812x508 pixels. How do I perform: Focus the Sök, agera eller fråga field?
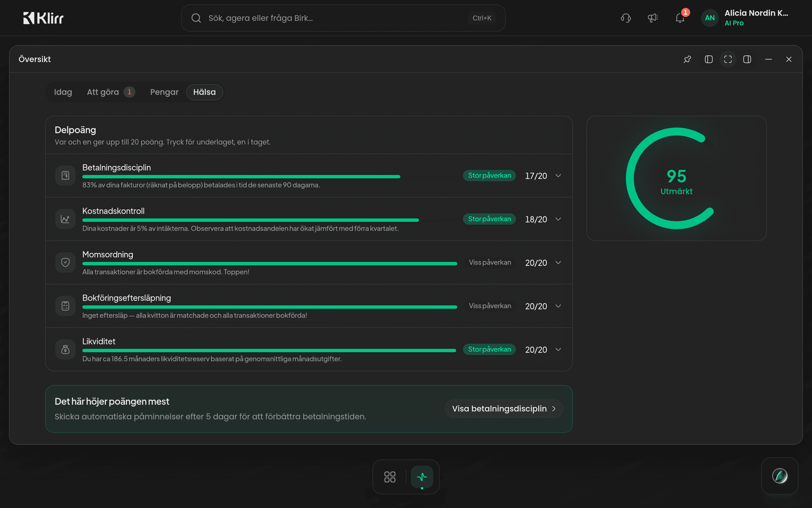[x=343, y=18]
